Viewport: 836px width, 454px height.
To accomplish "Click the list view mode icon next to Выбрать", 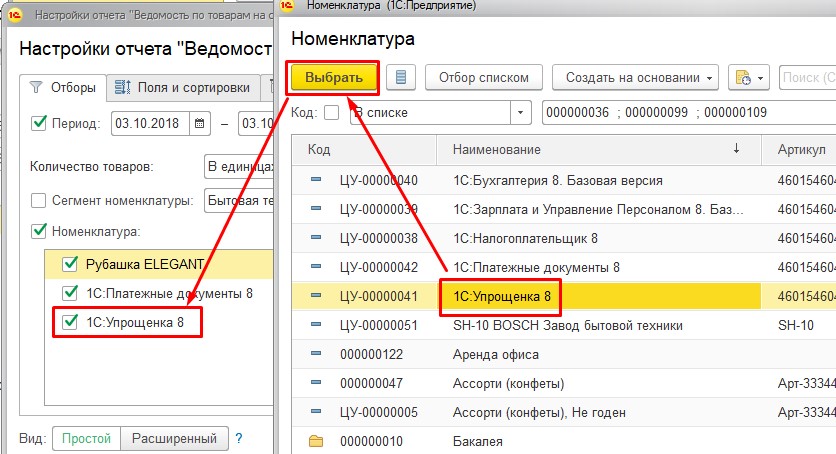I will pyautogui.click(x=400, y=78).
